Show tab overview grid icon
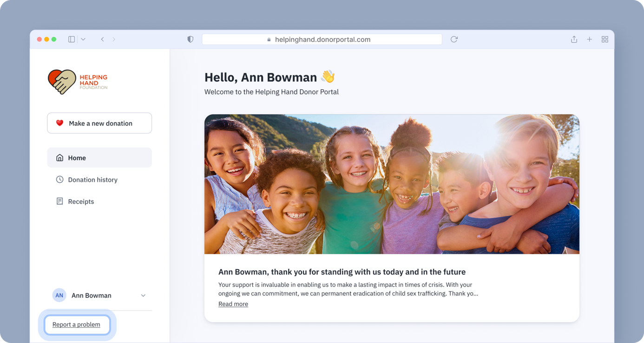644x343 pixels. (x=605, y=39)
